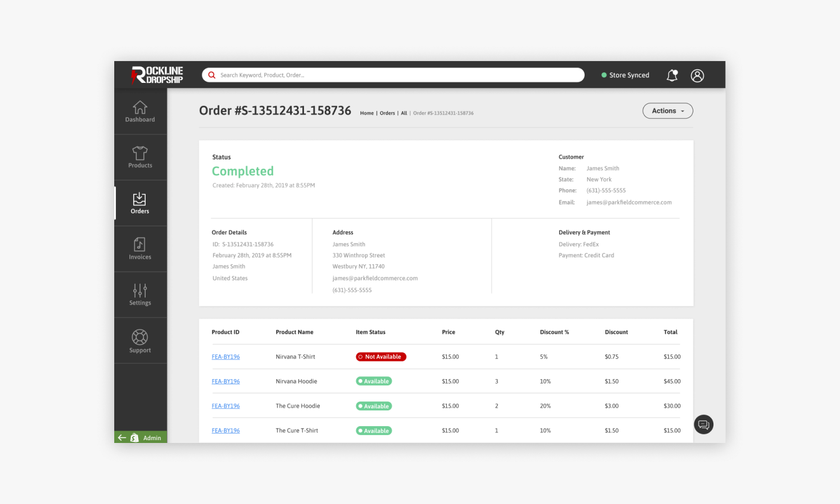Expand the Actions dropdown
Screen dimensions: 840x504
[x=668, y=111]
